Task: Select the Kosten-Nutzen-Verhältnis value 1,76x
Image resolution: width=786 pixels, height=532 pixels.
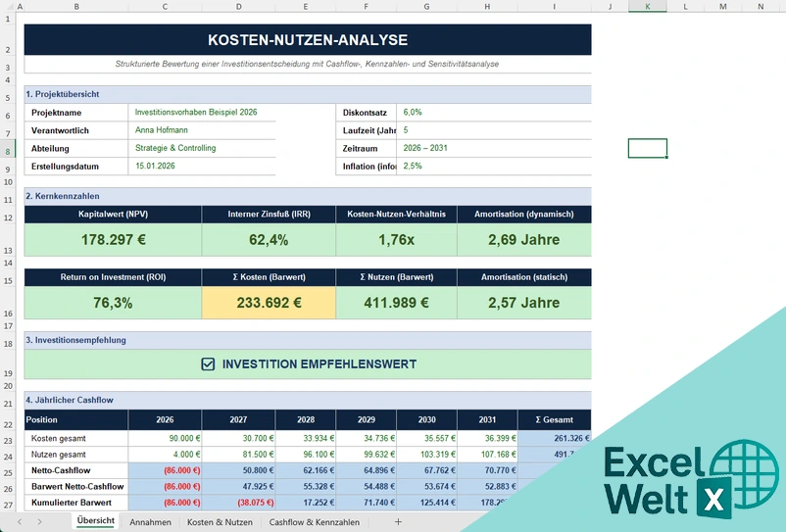Action: tap(397, 239)
